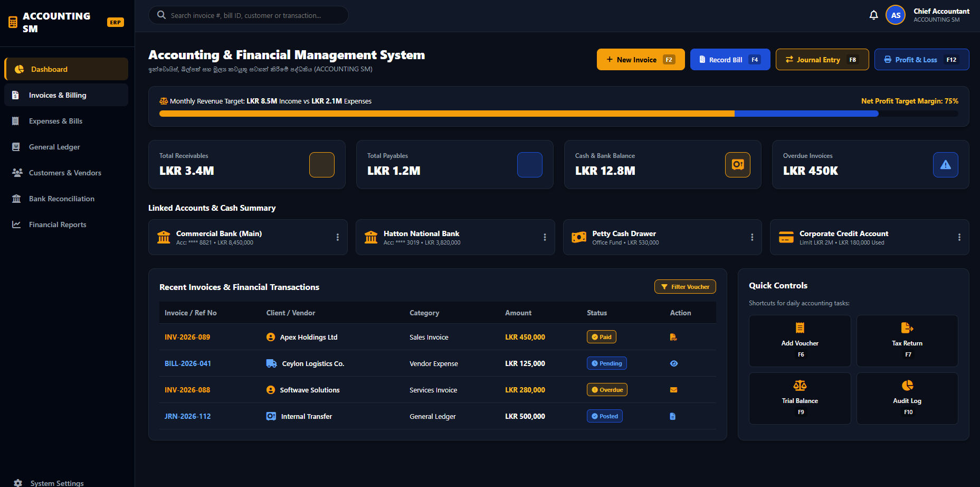Click the Posted status badge
The width and height of the screenshot is (980, 487).
[605, 416]
